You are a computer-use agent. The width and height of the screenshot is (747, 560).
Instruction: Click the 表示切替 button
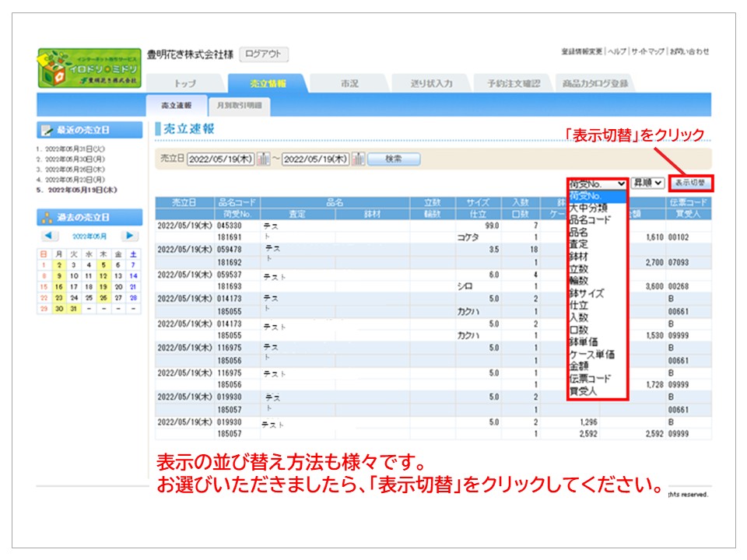pos(690,183)
